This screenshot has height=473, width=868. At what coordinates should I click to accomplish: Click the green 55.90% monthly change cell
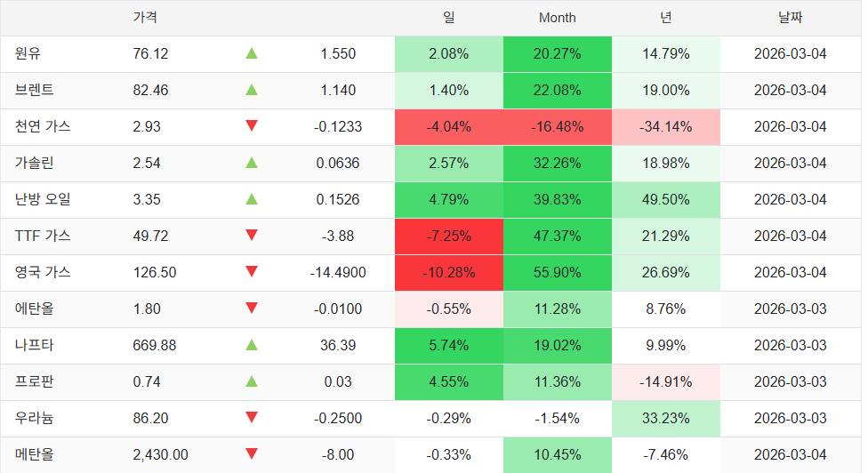point(557,272)
